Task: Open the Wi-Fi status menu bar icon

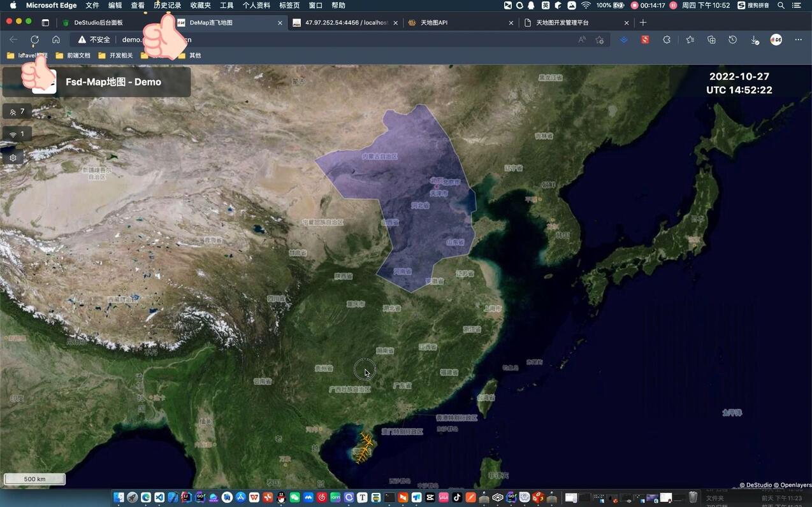Action: 586,5
